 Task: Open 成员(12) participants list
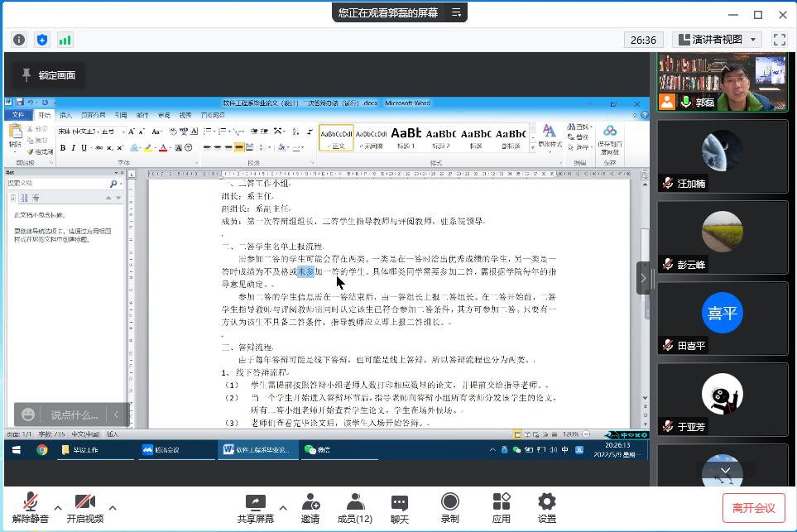[355, 508]
